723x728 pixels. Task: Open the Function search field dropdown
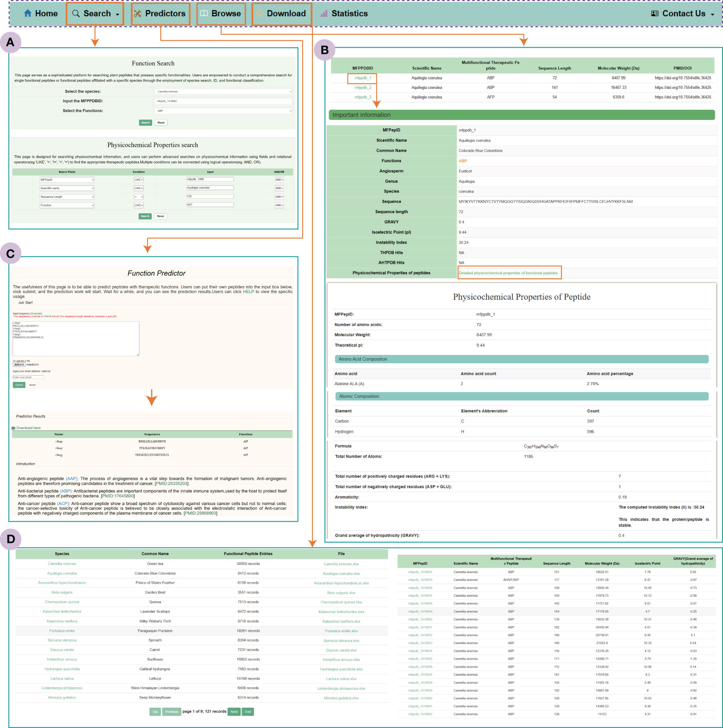click(x=67, y=205)
